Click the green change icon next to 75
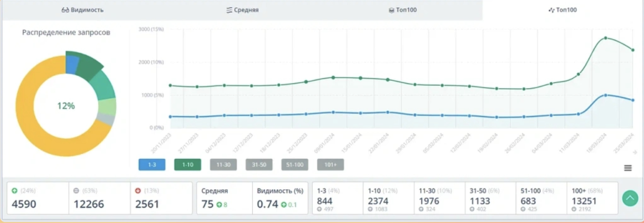Viewport: 644px width, 223px height. click(x=218, y=205)
